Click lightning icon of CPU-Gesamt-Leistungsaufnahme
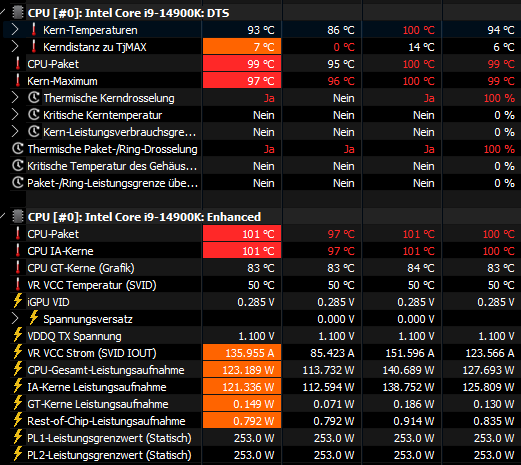 pyautogui.click(x=18, y=369)
